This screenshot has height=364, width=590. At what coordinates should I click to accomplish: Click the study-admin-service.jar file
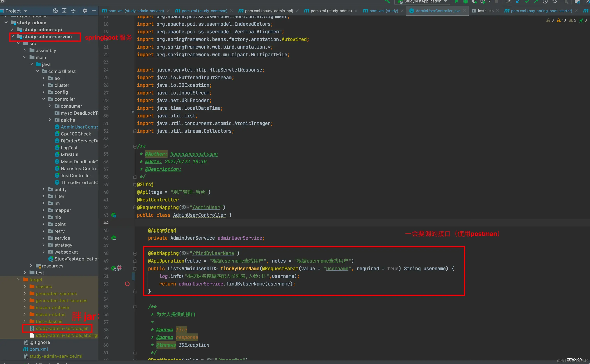(62, 328)
